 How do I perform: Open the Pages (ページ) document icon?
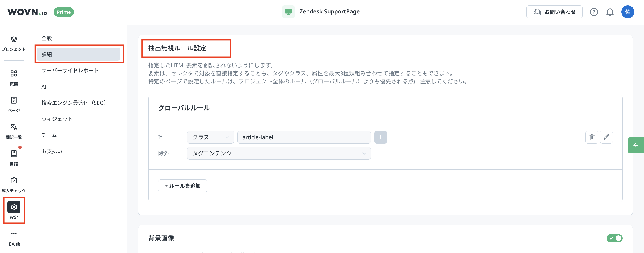pos(14,100)
